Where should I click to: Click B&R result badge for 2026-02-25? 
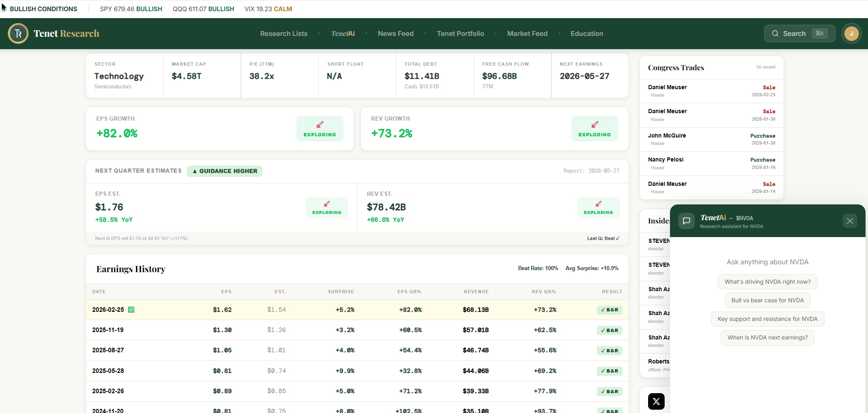coord(609,310)
